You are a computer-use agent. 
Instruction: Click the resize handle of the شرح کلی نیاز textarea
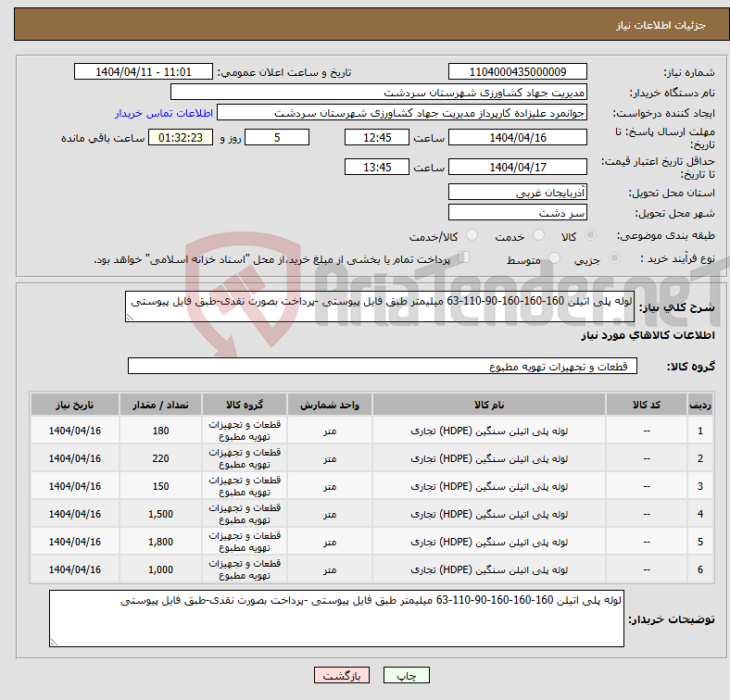pos(130,318)
